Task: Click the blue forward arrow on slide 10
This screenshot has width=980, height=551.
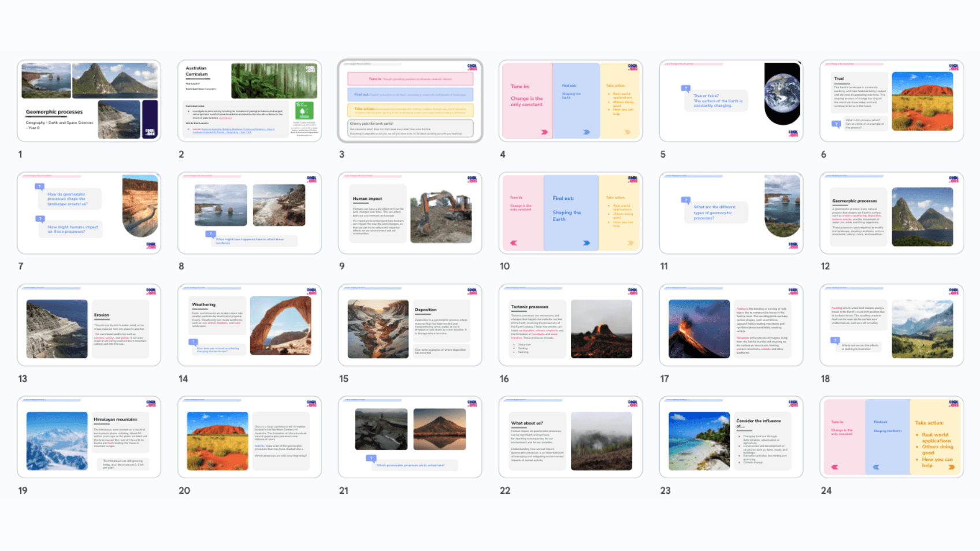Action: (586, 243)
